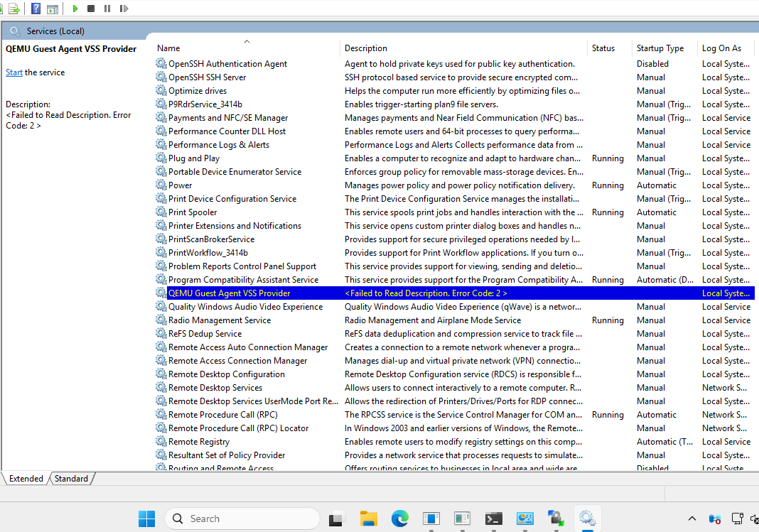Switch to the Extended tab
The width and height of the screenshot is (759, 532).
[x=26, y=478]
